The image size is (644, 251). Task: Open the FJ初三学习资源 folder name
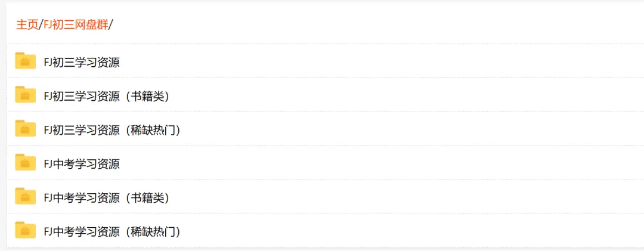82,62
